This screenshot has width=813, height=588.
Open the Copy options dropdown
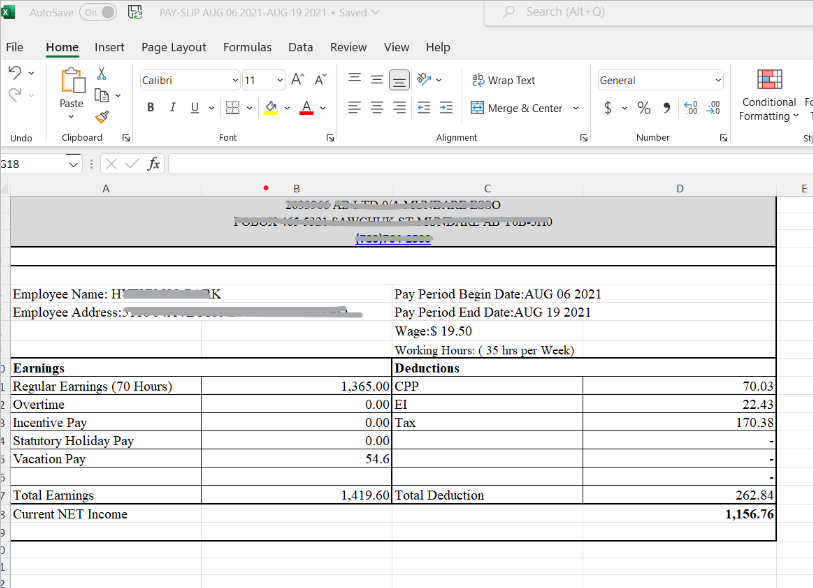pyautogui.click(x=118, y=95)
